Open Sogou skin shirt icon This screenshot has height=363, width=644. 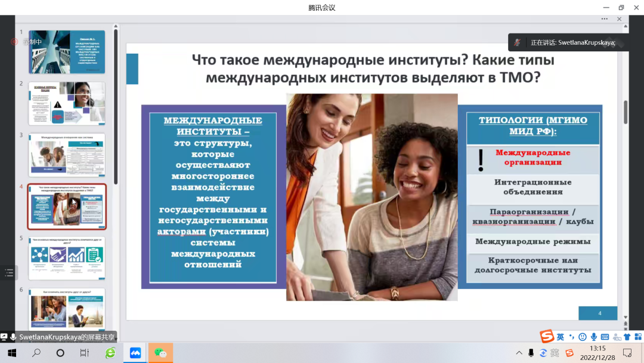pos(627,337)
